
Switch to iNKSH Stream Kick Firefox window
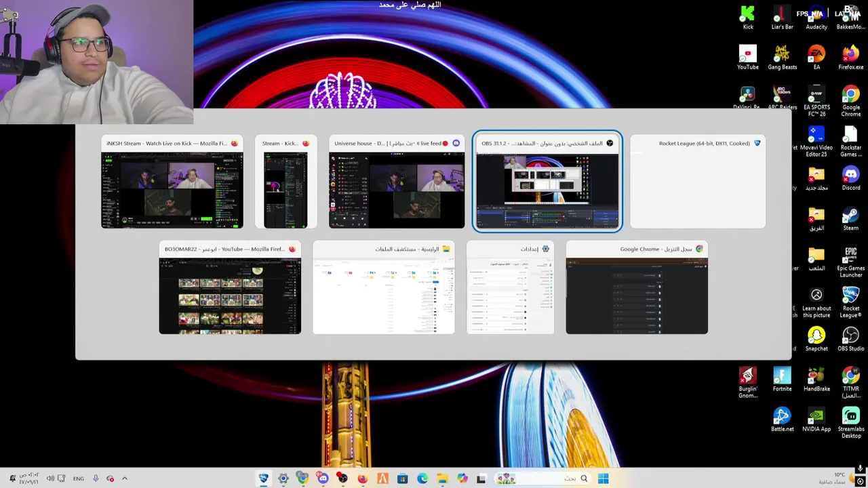coord(172,182)
